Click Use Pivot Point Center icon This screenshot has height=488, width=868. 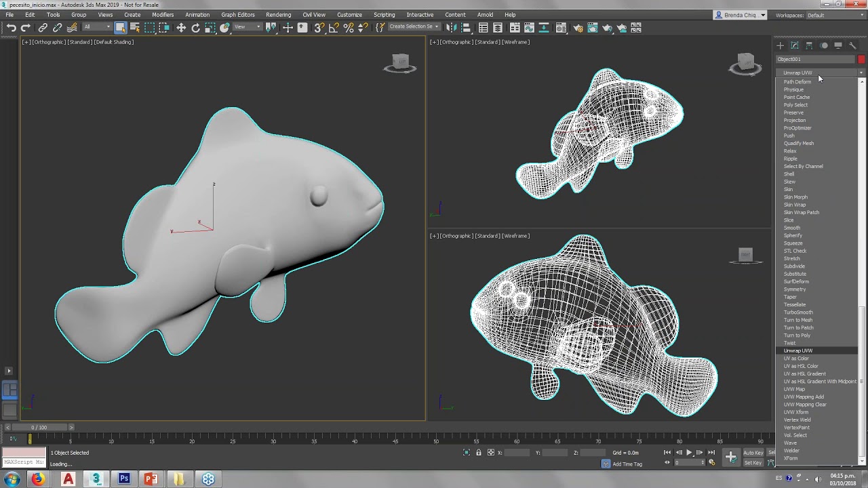point(271,28)
